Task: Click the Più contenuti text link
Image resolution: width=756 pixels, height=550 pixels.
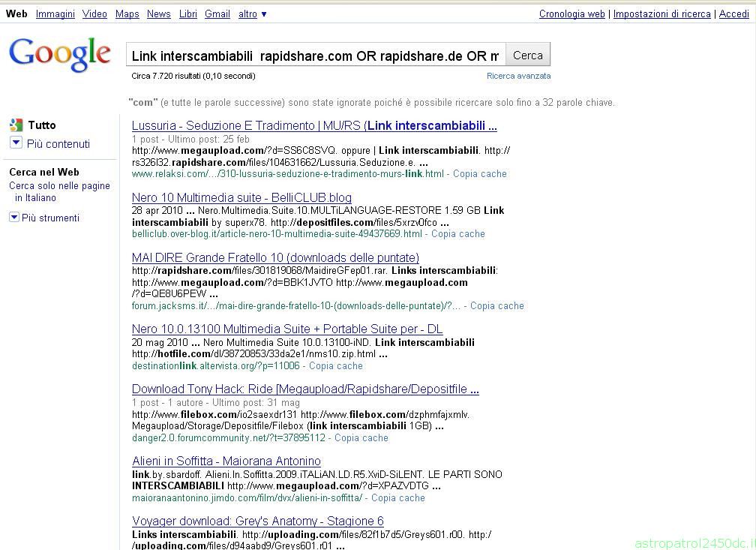Action: [x=58, y=144]
